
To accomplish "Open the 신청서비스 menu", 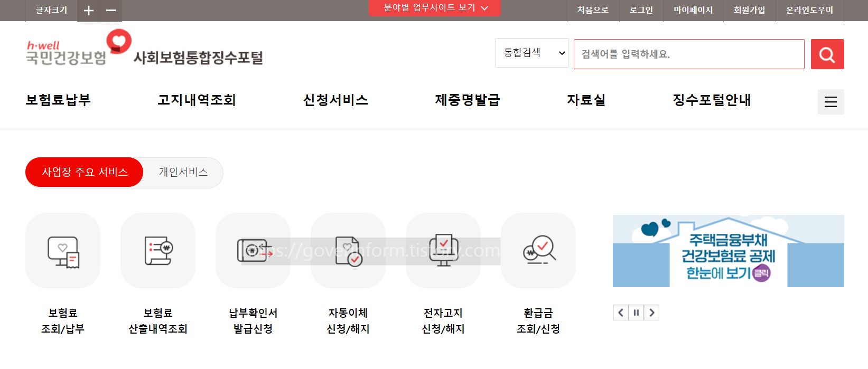I will pos(335,100).
